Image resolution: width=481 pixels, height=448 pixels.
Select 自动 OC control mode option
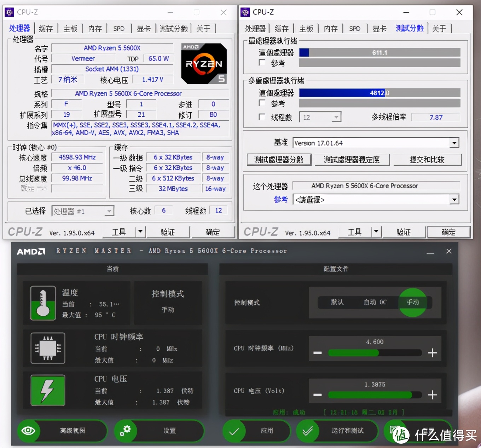click(x=375, y=302)
